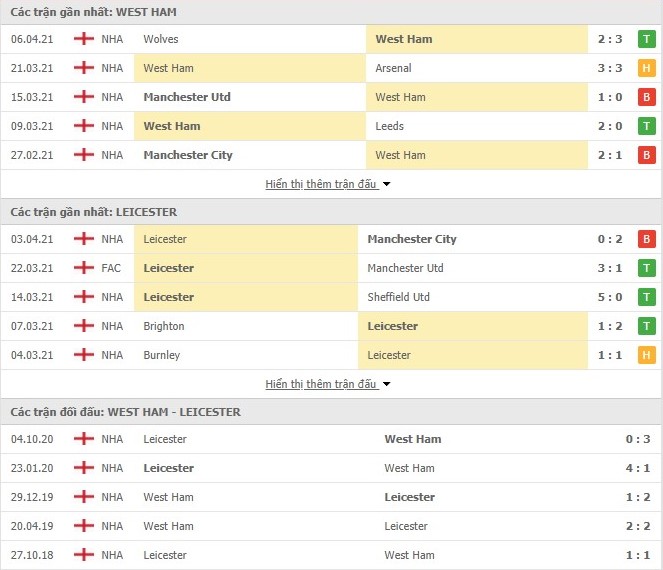
Task: Click England flag on 22.03.21 FAC row
Action: pyautogui.click(x=84, y=268)
